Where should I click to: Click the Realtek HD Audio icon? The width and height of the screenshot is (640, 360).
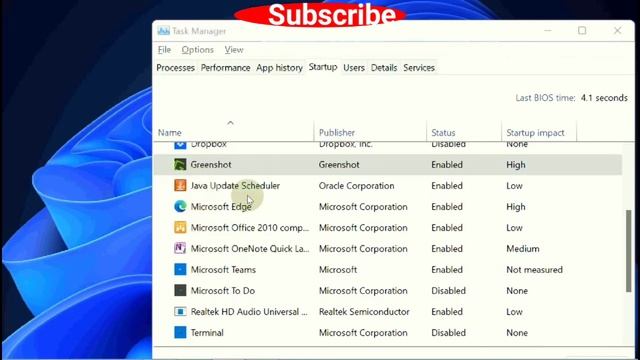pos(180,311)
